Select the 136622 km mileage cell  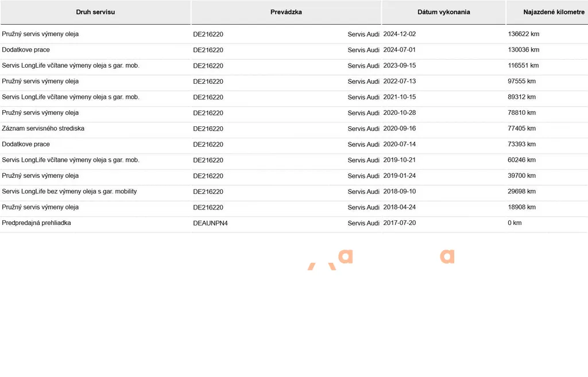coord(524,34)
